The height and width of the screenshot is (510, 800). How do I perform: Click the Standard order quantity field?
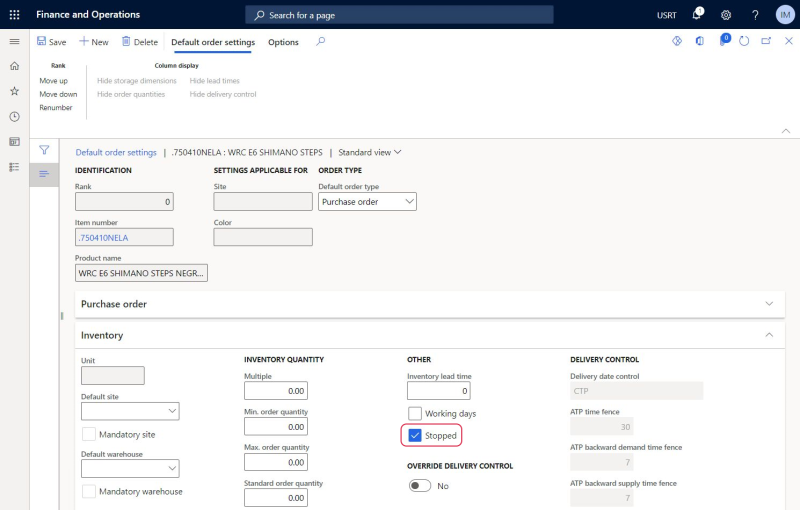click(276, 498)
